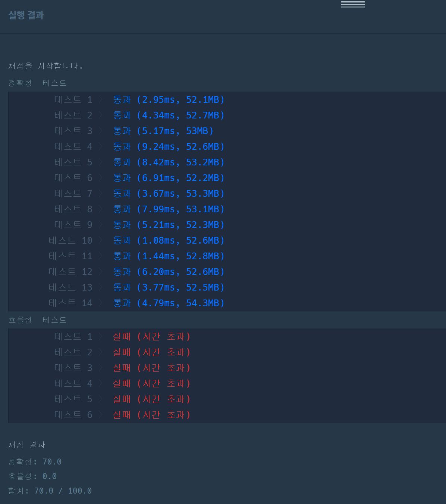Select accuracy 테스트 4 result 통과 (9.24ms, 52.6MB)
446x504 pixels.
169,146
